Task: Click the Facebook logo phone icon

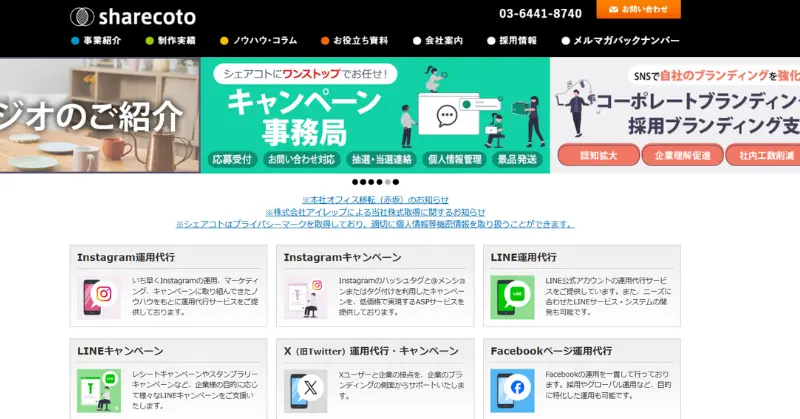Action: (512, 391)
